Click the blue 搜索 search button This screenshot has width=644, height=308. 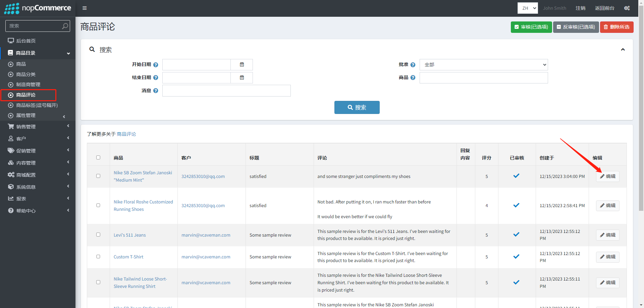(357, 108)
